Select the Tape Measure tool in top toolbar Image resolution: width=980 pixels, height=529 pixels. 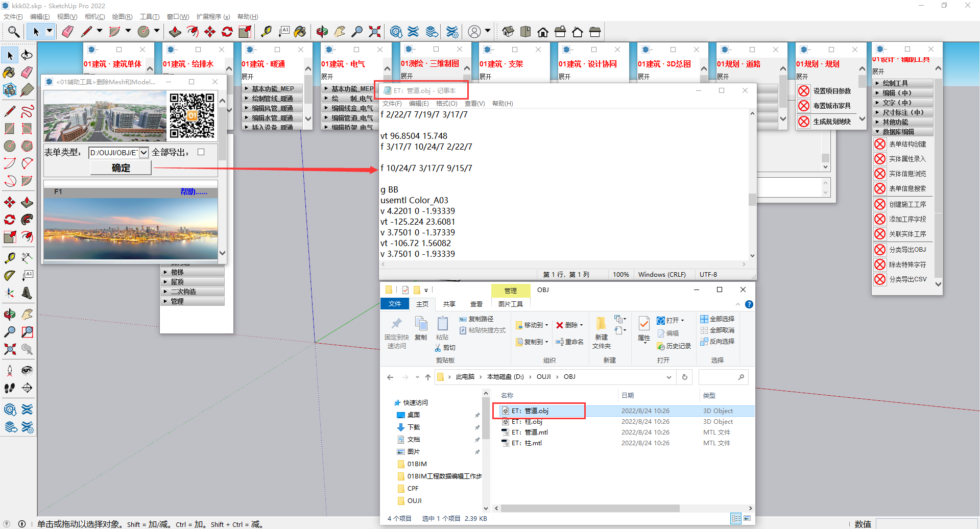(x=266, y=32)
